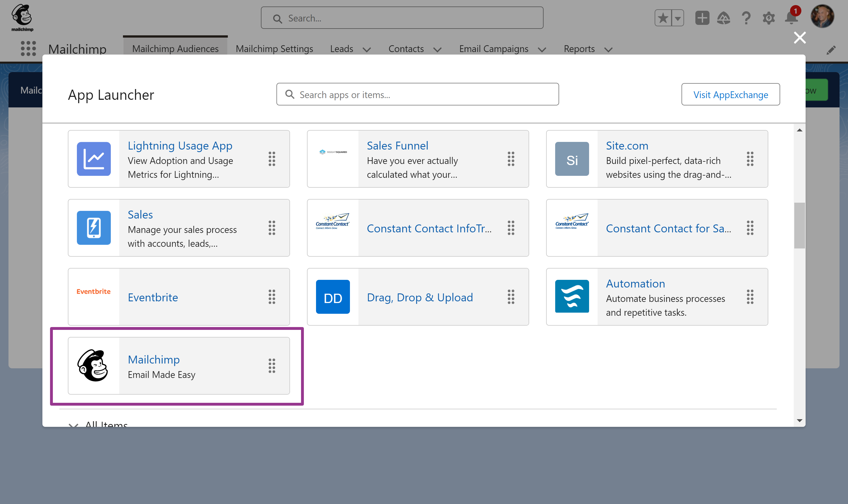Click drag handle on Eventbrite card
Screen dimensions: 848x504
pos(272,297)
